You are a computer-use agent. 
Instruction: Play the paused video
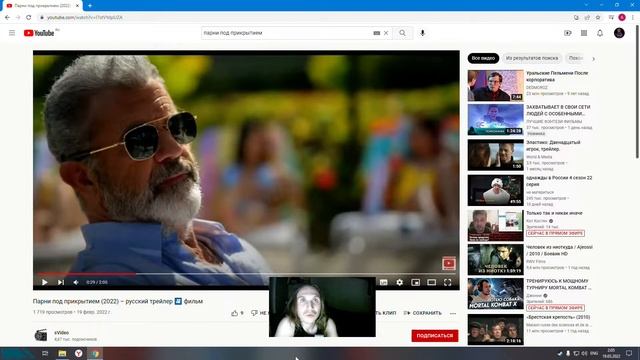[44, 282]
